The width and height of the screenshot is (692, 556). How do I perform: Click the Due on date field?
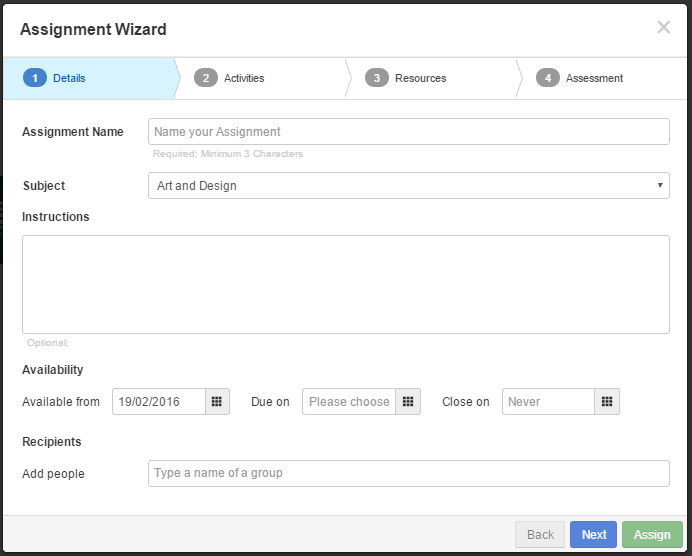[349, 402]
